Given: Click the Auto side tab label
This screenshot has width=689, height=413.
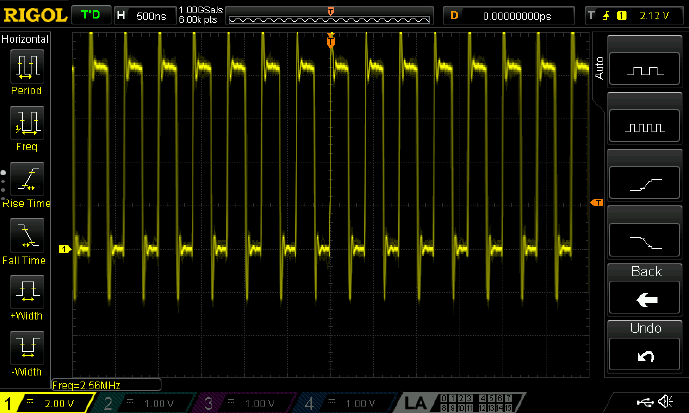Looking at the screenshot, I should [x=598, y=68].
